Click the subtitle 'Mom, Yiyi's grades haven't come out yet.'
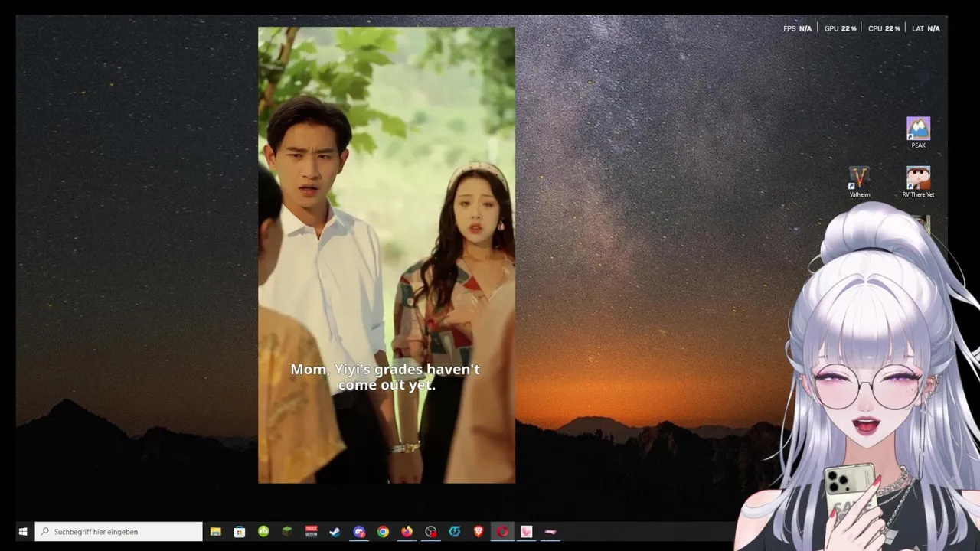Screen dimensions: 980x551 386,377
